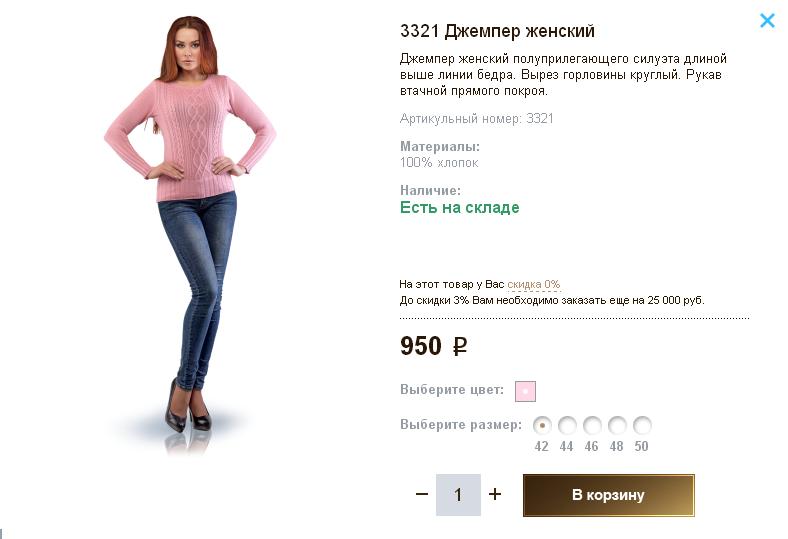Decrease quantity with the minus button

[x=421, y=495]
